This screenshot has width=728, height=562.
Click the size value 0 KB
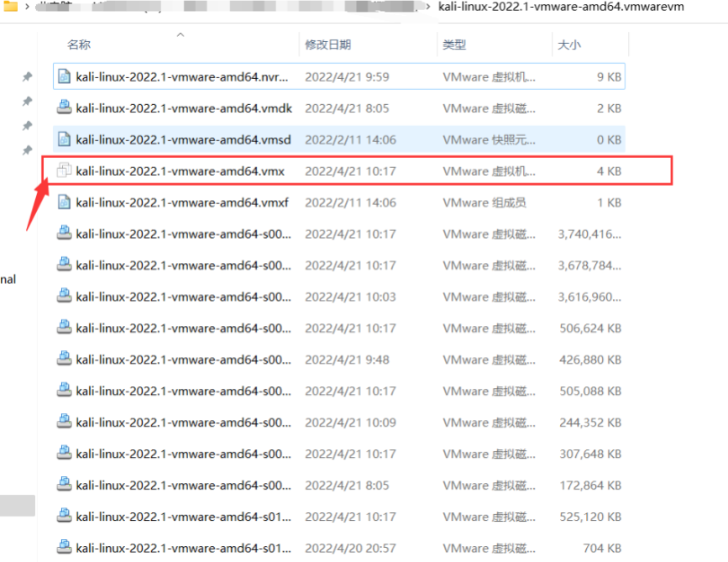click(x=609, y=139)
